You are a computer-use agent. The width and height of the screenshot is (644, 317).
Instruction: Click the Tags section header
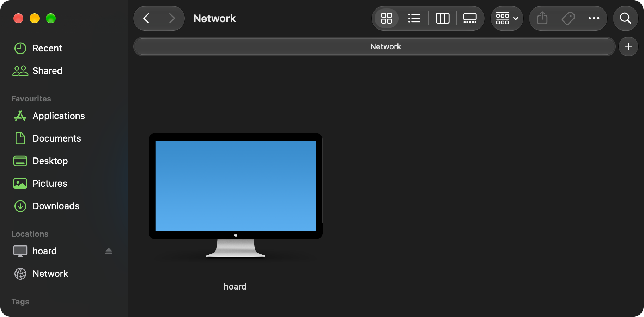tap(20, 302)
